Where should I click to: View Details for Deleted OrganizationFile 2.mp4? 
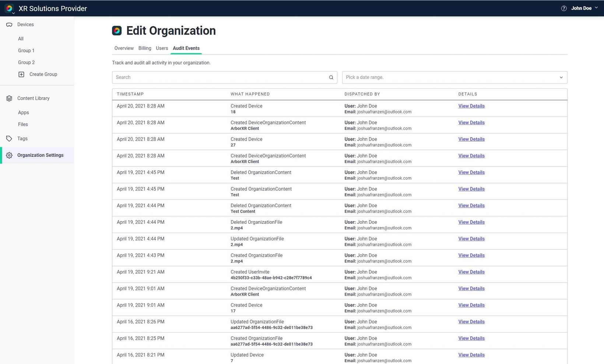[x=471, y=222]
